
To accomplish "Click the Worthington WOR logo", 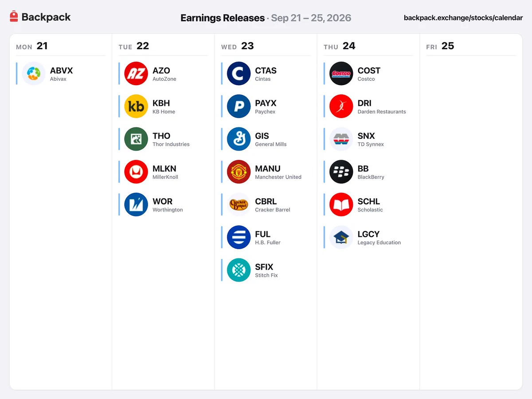I will coord(136,205).
